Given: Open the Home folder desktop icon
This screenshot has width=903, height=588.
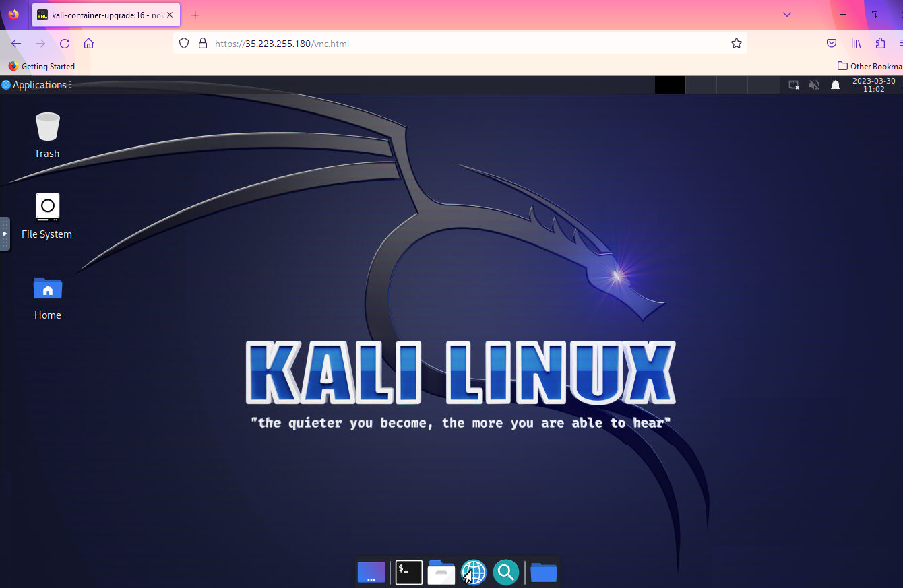Looking at the screenshot, I should click(x=48, y=297).
